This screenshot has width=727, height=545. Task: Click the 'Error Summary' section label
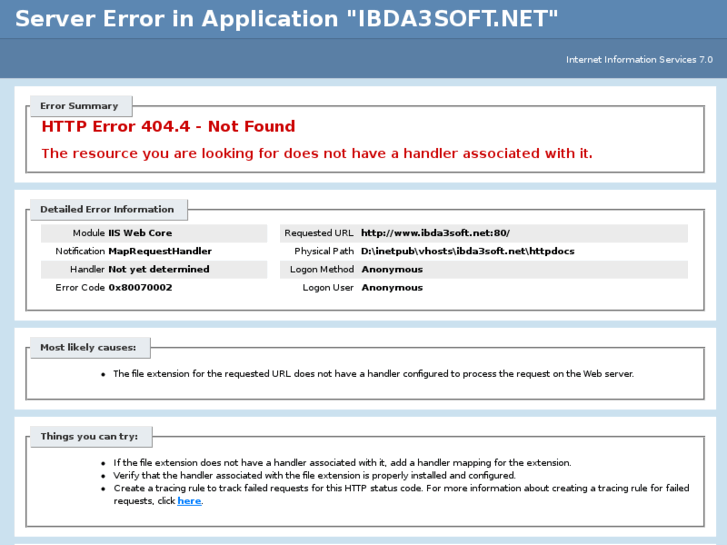click(79, 106)
